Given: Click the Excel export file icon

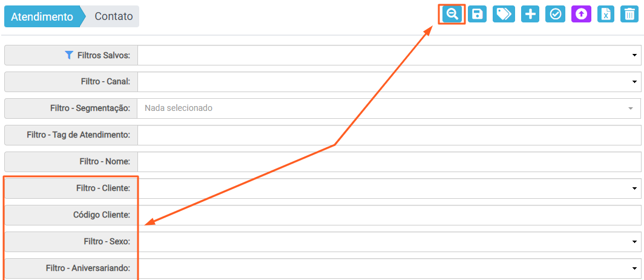Looking at the screenshot, I should (606, 15).
